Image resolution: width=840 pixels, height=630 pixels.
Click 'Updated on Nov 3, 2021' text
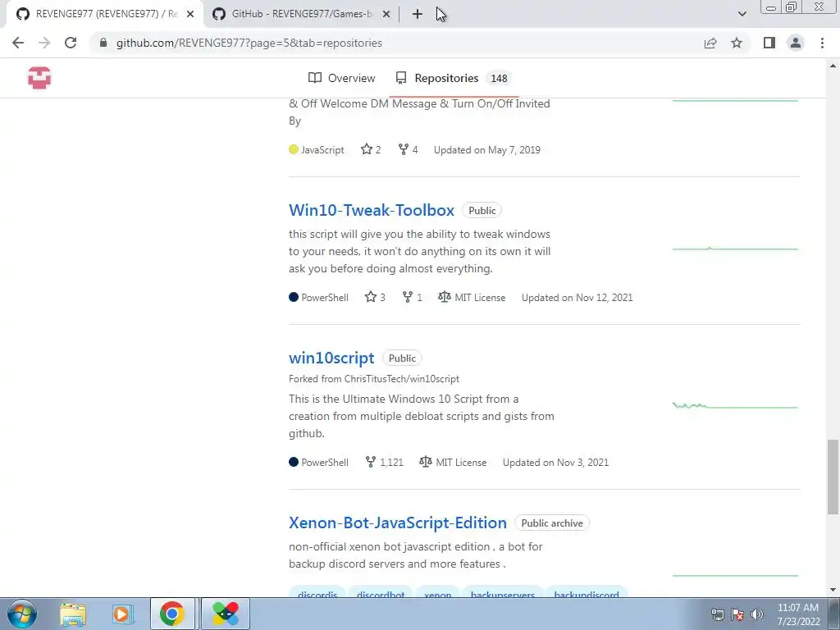(555, 463)
